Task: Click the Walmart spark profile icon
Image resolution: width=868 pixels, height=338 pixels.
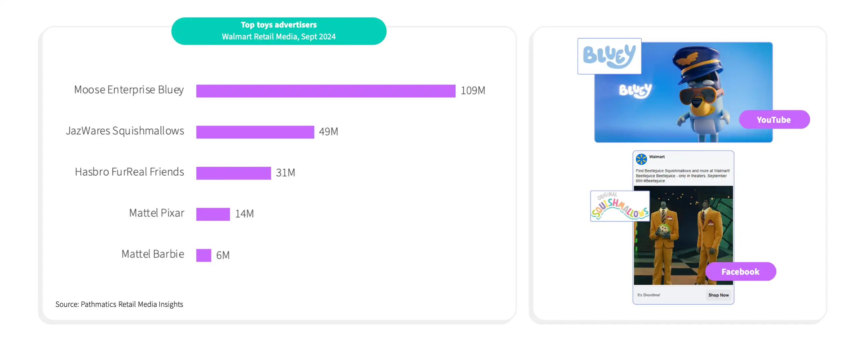Action: [641, 159]
